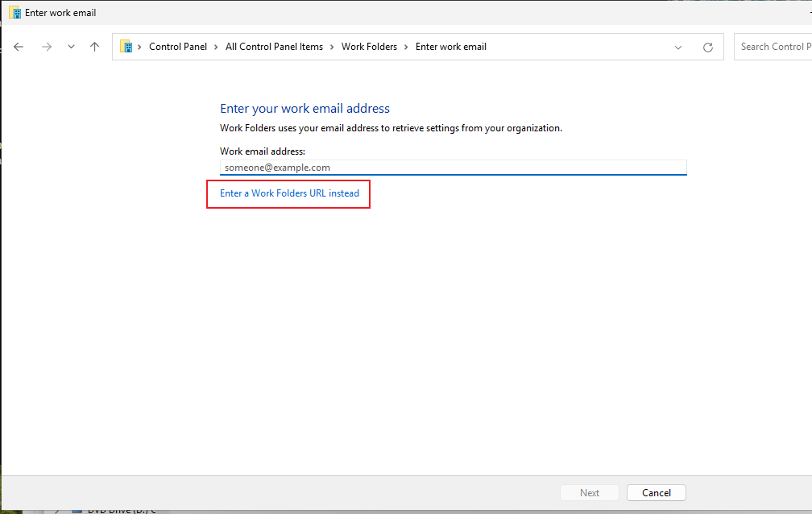
Task: Navigate to All Control Panel Items breadcrumb
Action: pos(274,47)
